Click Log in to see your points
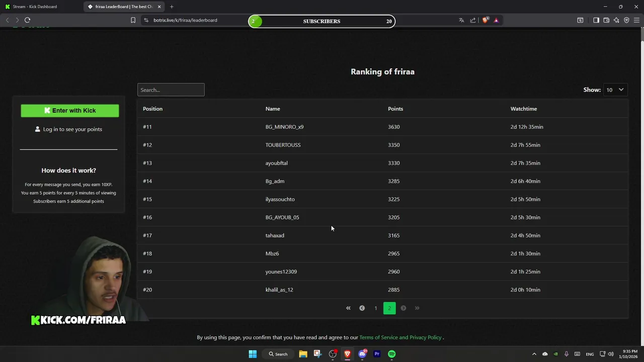Image resolution: width=644 pixels, height=362 pixels. click(x=68, y=129)
